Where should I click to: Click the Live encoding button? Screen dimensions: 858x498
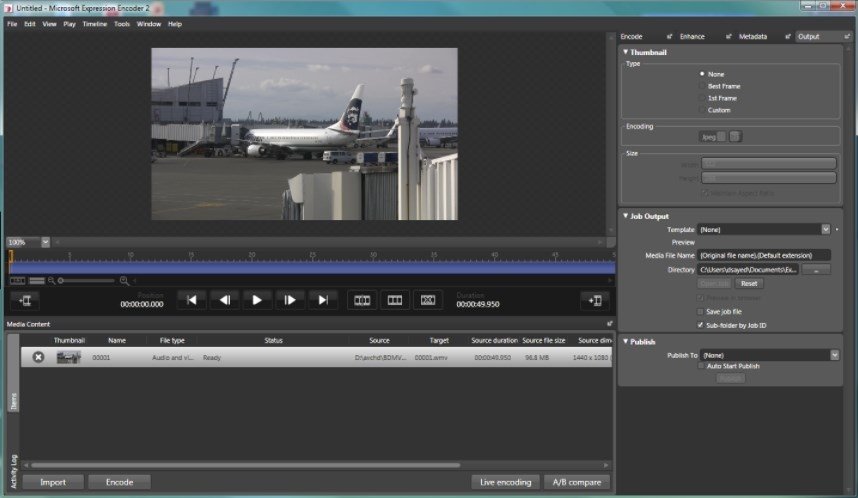coord(506,482)
